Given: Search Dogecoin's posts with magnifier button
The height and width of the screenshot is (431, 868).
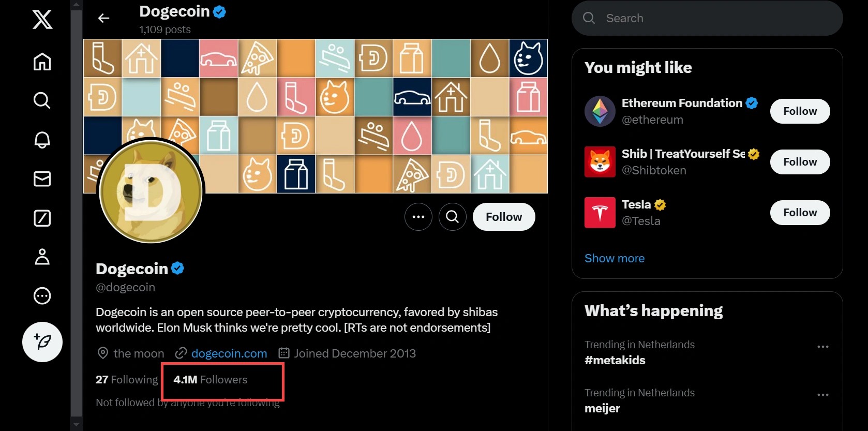Looking at the screenshot, I should pos(453,217).
